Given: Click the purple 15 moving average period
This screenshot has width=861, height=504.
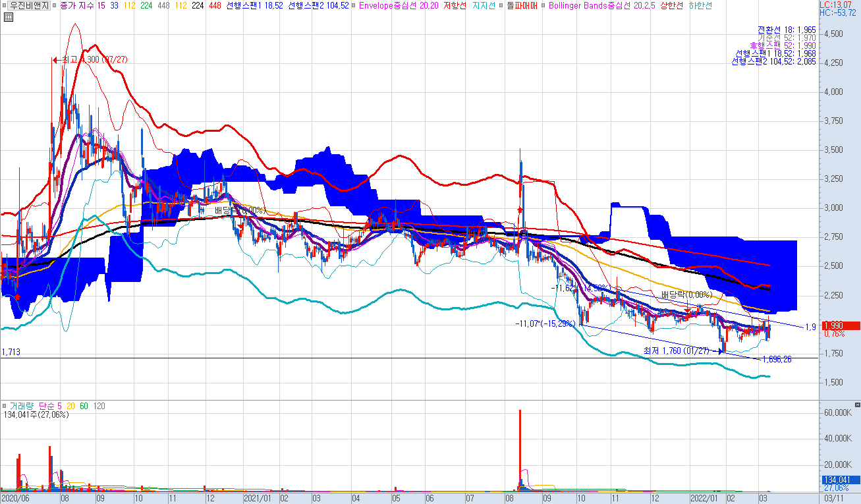Looking at the screenshot, I should click(x=101, y=5).
